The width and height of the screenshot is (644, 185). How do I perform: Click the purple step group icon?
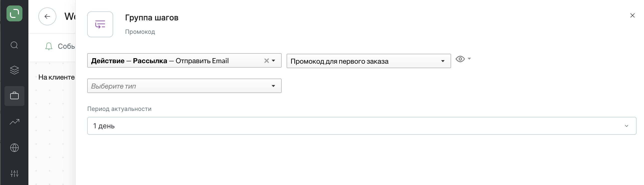[x=100, y=24]
